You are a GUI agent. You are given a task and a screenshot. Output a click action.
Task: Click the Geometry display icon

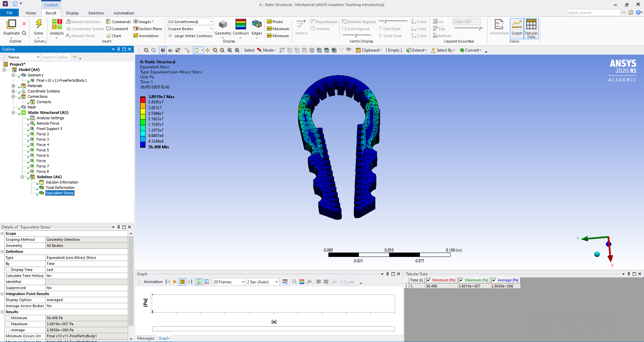point(223,24)
